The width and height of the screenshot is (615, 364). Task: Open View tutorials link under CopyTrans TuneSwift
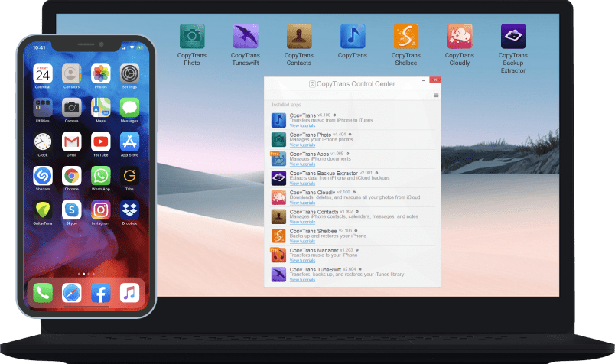302,280
